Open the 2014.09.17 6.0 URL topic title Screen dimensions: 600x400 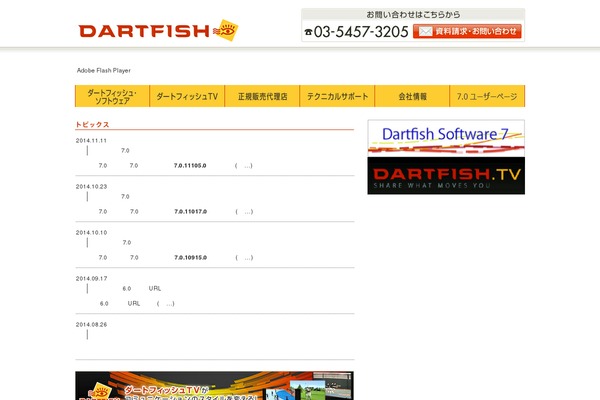(142, 288)
